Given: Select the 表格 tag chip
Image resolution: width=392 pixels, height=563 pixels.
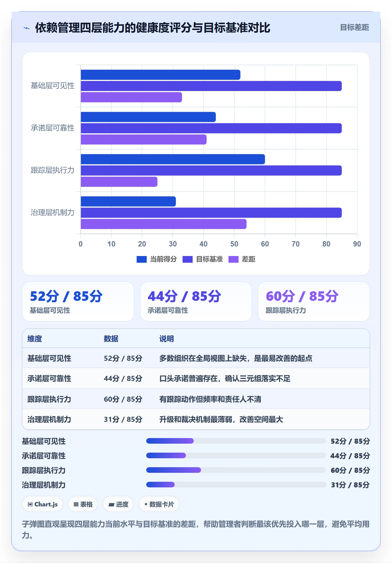Looking at the screenshot, I should pyautogui.click(x=83, y=504).
